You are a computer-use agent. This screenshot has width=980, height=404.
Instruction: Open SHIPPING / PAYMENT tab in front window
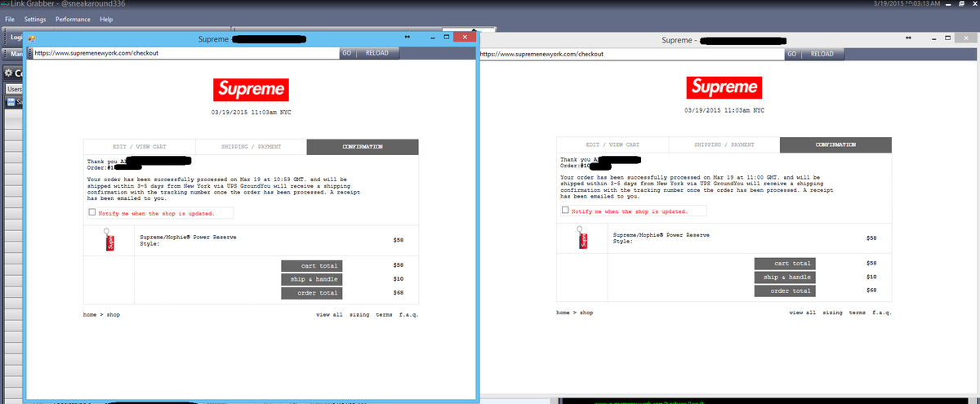click(251, 147)
